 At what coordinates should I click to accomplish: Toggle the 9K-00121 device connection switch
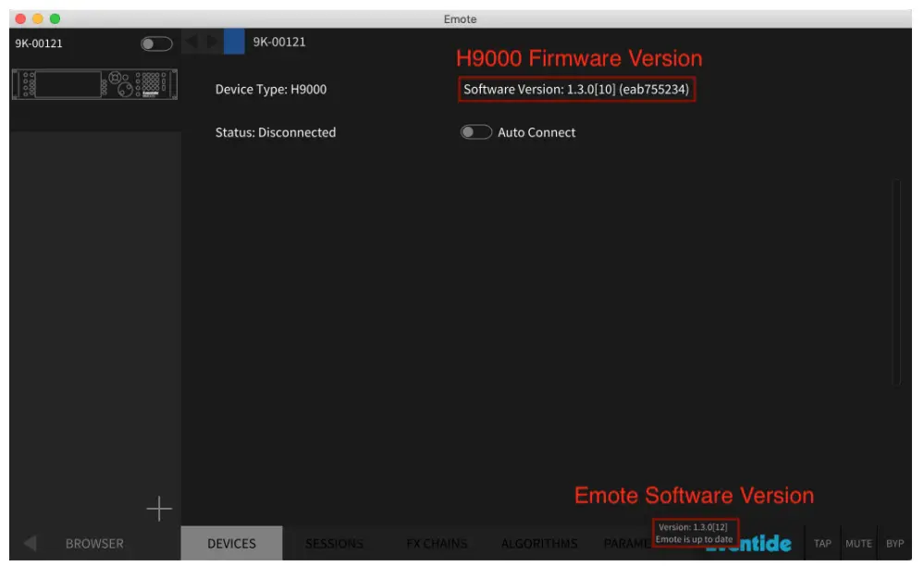156,43
